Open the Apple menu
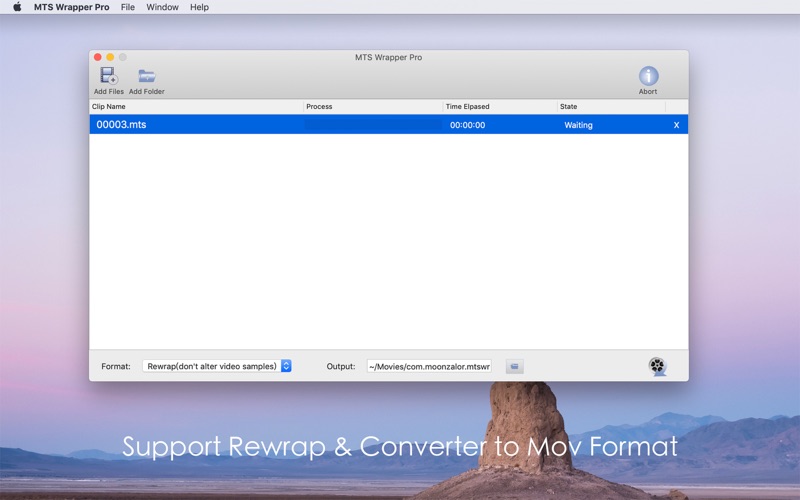 click(x=17, y=7)
